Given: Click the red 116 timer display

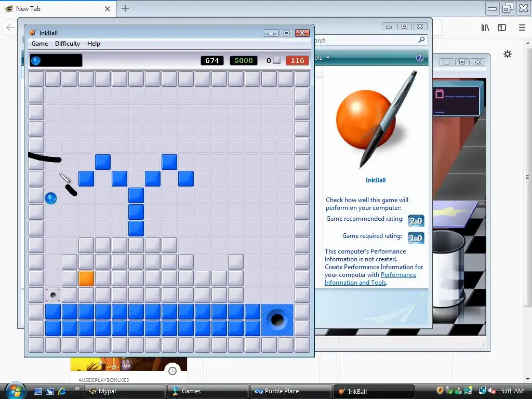Looking at the screenshot, I should point(297,60).
